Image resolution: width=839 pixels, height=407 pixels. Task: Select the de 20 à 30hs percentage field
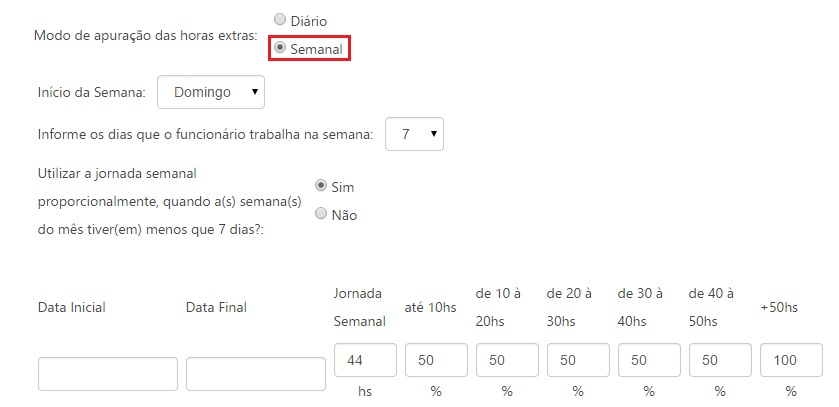tap(578, 359)
